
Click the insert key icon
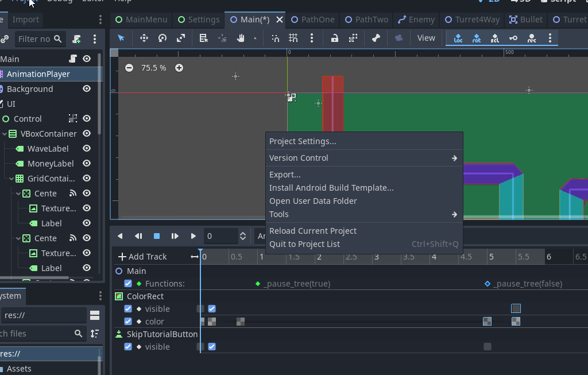coord(513,38)
